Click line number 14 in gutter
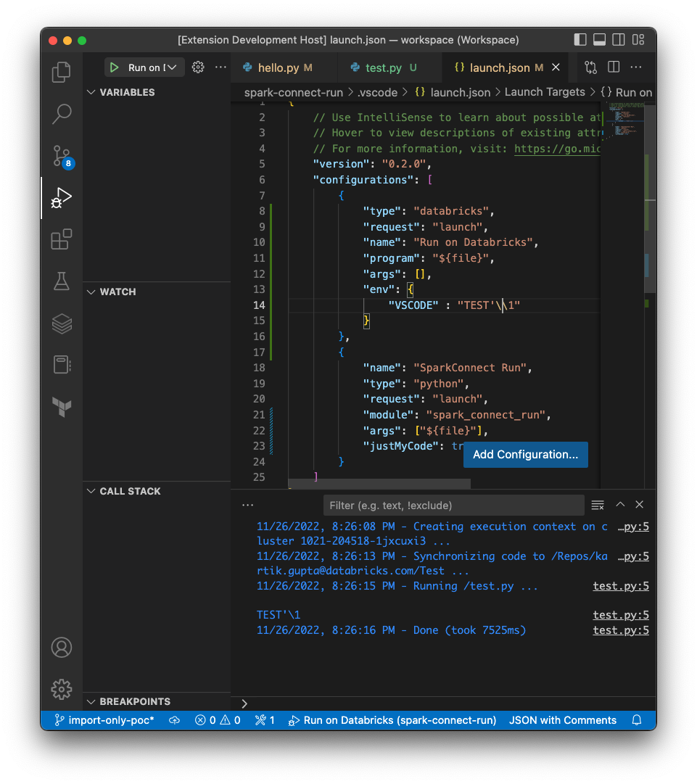This screenshot has width=697, height=784. (259, 305)
